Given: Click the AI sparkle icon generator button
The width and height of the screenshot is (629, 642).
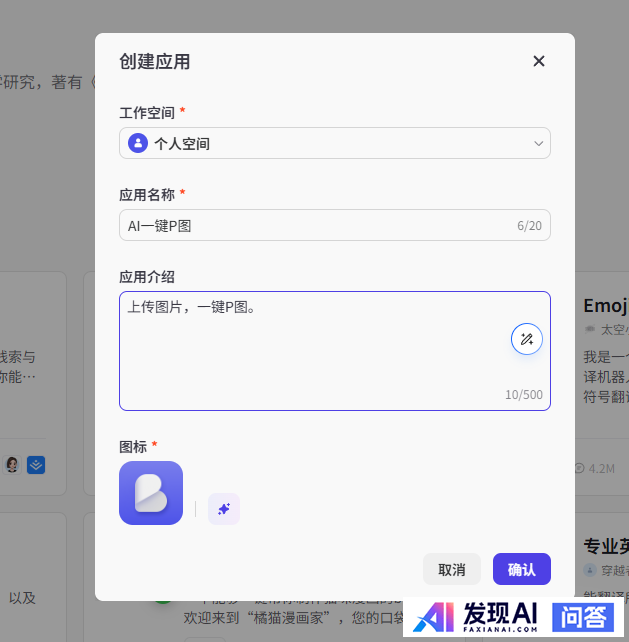Looking at the screenshot, I should click(224, 509).
